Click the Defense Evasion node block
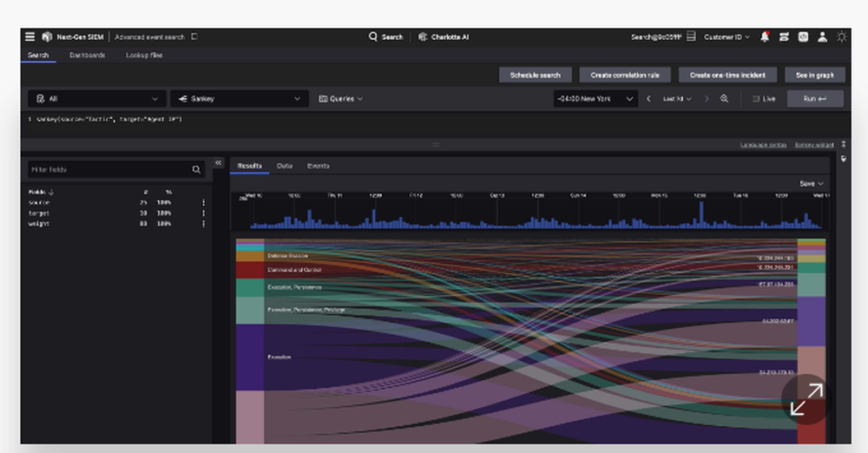The width and height of the screenshot is (868, 453). coord(250,256)
